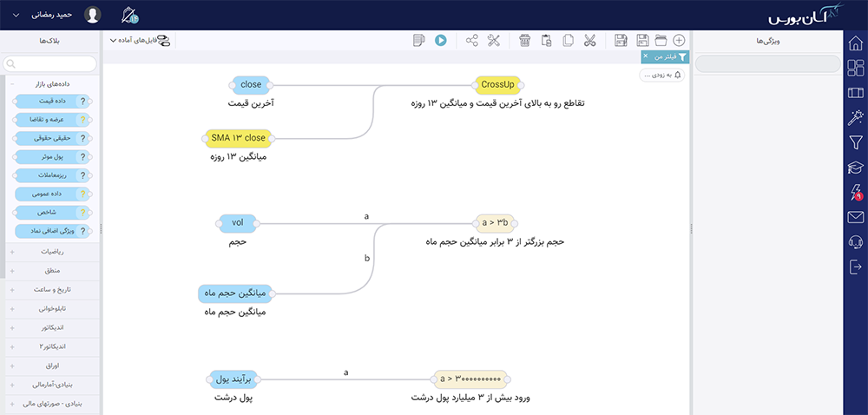Open the فایل‌های آماده dropdown
This screenshot has height=415, width=868.
[x=140, y=41]
